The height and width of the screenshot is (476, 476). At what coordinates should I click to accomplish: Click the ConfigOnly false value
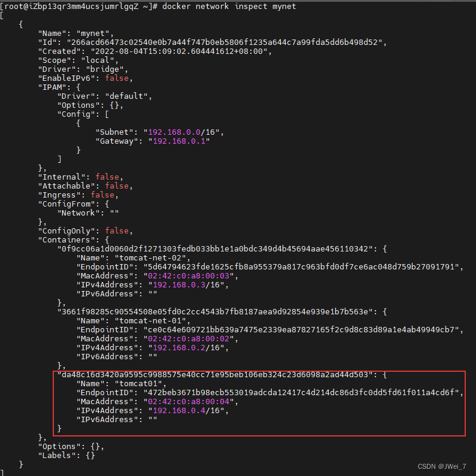[117, 231]
